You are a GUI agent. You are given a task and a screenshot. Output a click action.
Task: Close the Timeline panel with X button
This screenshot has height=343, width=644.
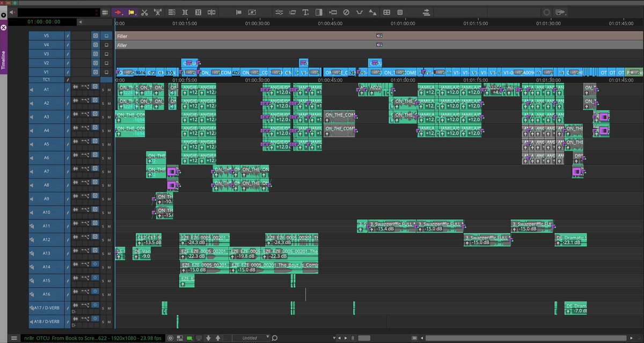pos(3,27)
